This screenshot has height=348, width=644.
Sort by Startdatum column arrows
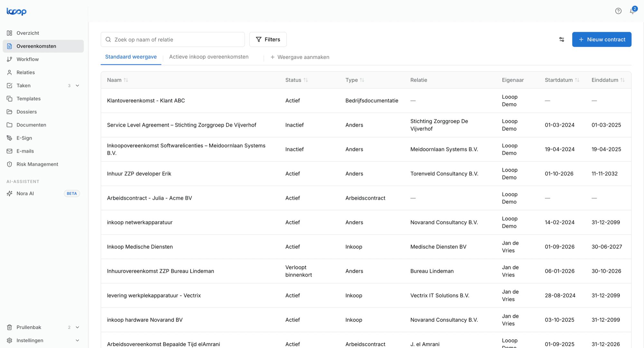point(577,80)
